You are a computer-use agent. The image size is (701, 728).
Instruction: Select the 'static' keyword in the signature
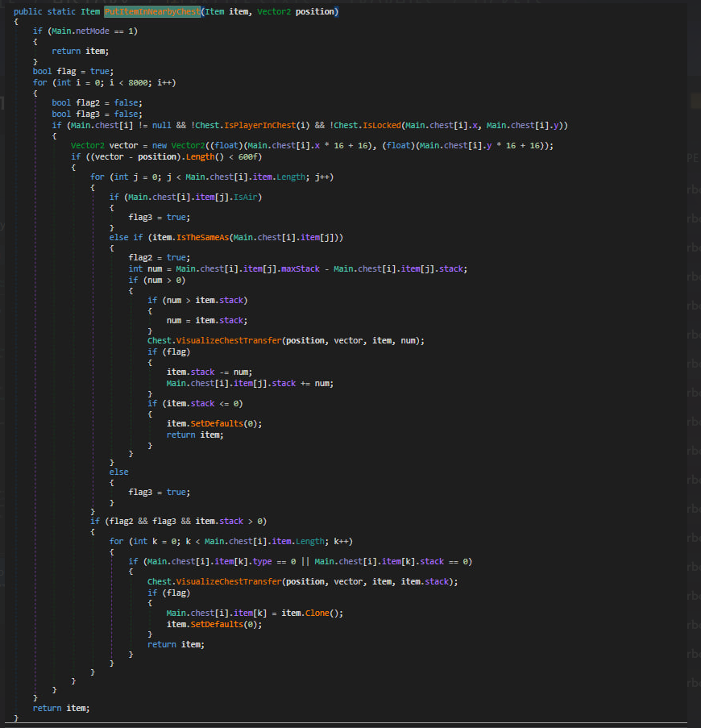[x=61, y=11]
